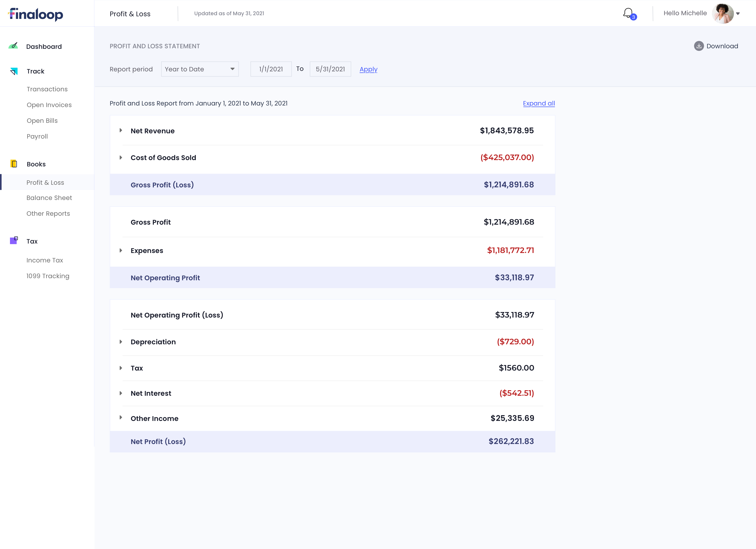
Task: Open Balance Sheet in sidebar
Action: (49, 198)
